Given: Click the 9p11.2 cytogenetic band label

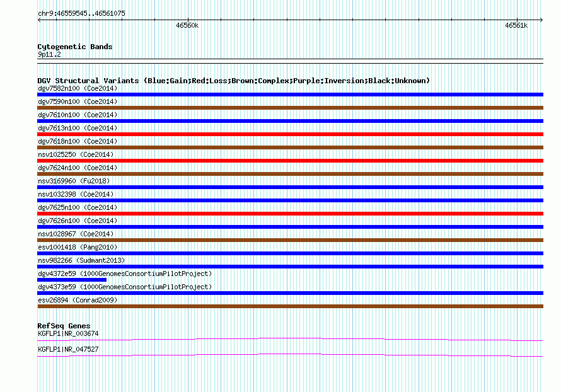Looking at the screenshot, I should 49,54.
